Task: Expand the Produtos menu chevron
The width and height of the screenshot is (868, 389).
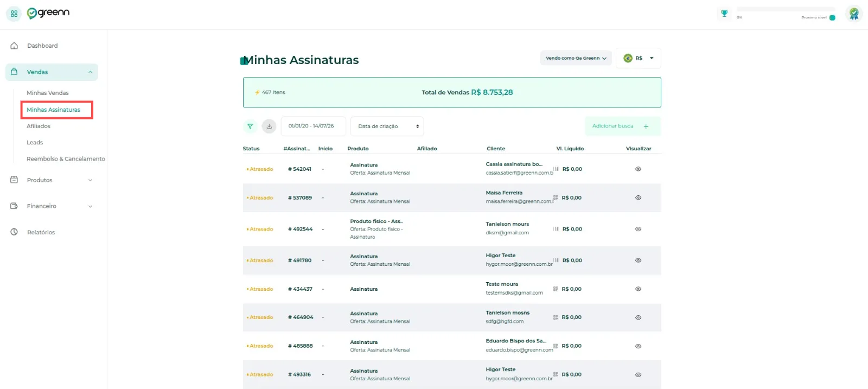Action: click(90, 180)
